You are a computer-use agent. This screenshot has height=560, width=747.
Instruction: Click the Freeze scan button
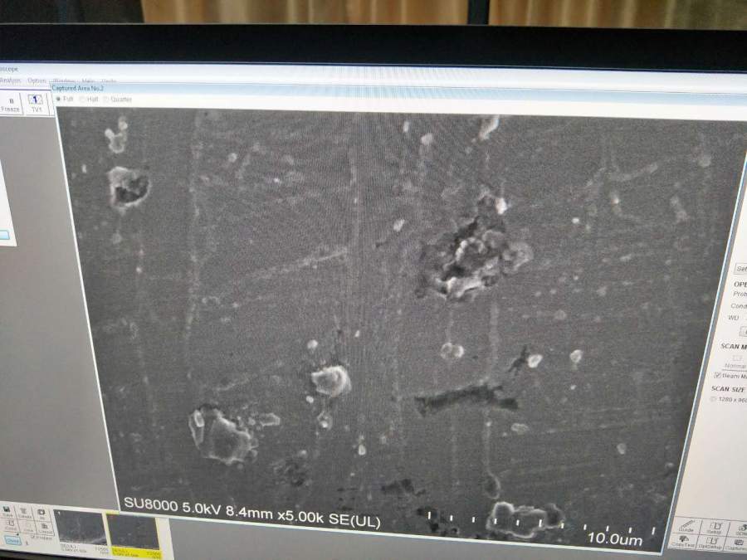tap(11, 105)
